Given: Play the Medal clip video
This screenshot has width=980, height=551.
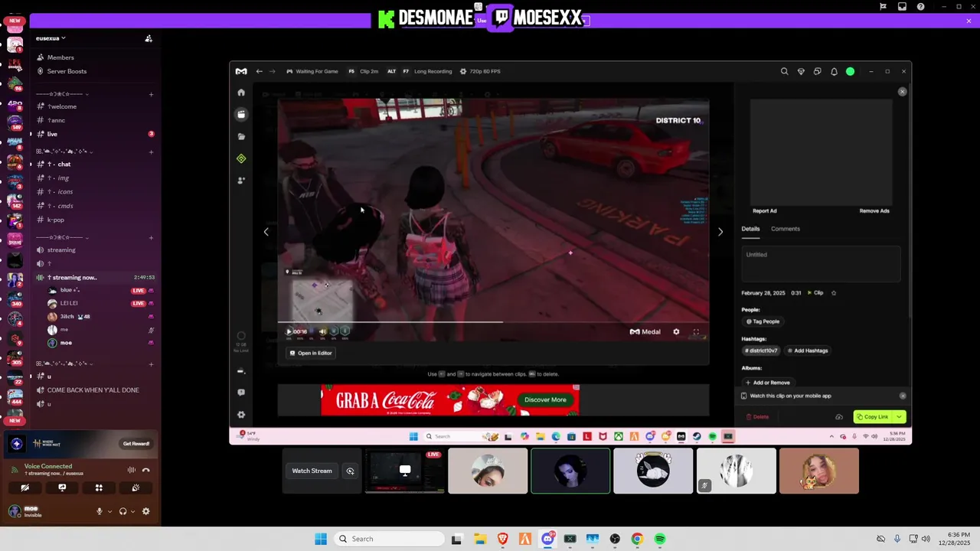Looking at the screenshot, I should pos(289,331).
